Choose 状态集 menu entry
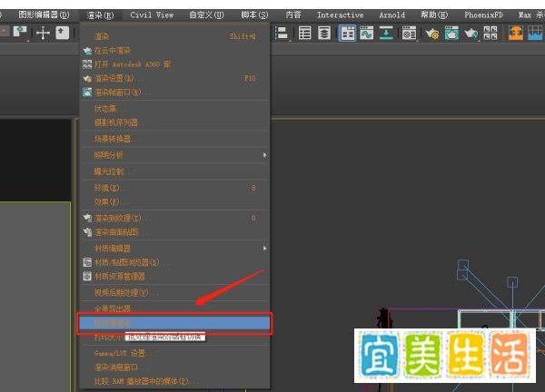Screen dimensions: 545x392 (x=174, y=109)
